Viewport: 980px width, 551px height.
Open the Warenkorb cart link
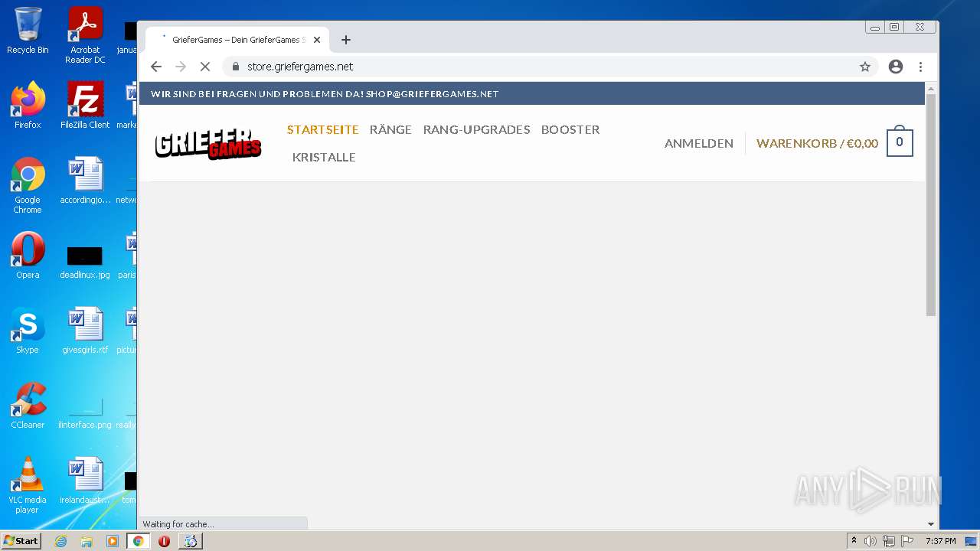pos(817,143)
